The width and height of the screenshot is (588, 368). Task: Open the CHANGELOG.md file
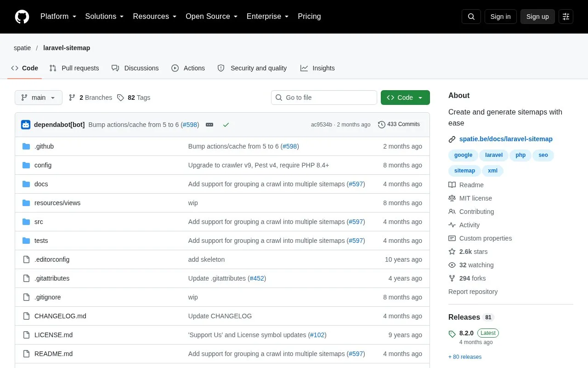(60, 316)
